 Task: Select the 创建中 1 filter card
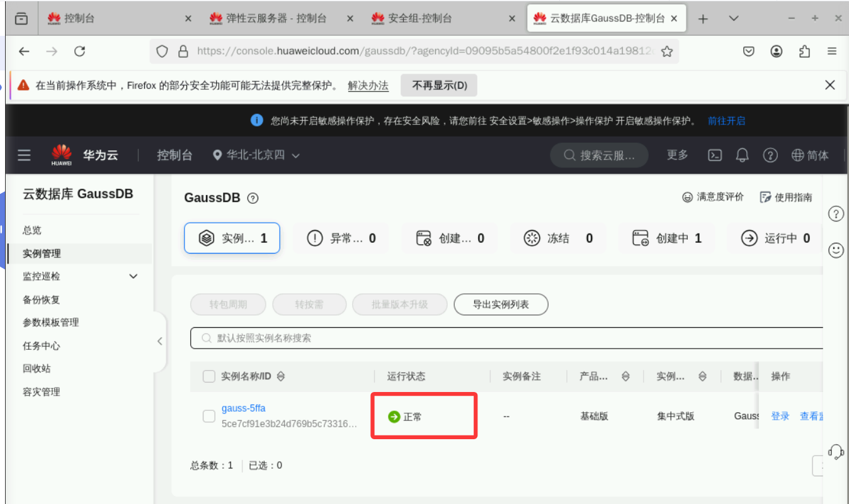[666, 238]
